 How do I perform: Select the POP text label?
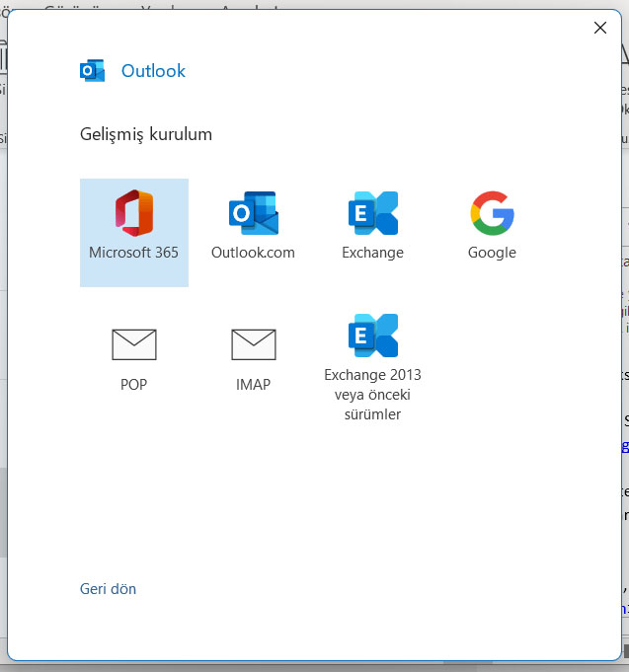pyautogui.click(x=133, y=385)
